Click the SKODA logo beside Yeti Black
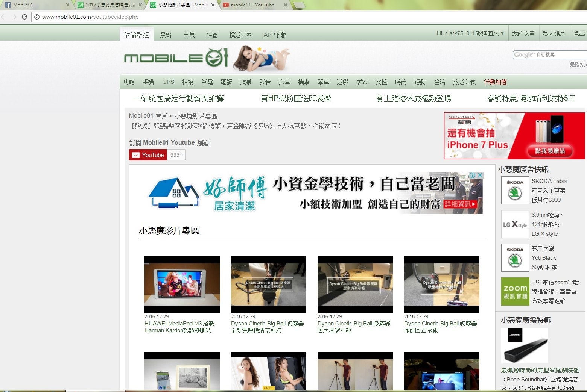Screen dimensions: 587x392 (515, 257)
